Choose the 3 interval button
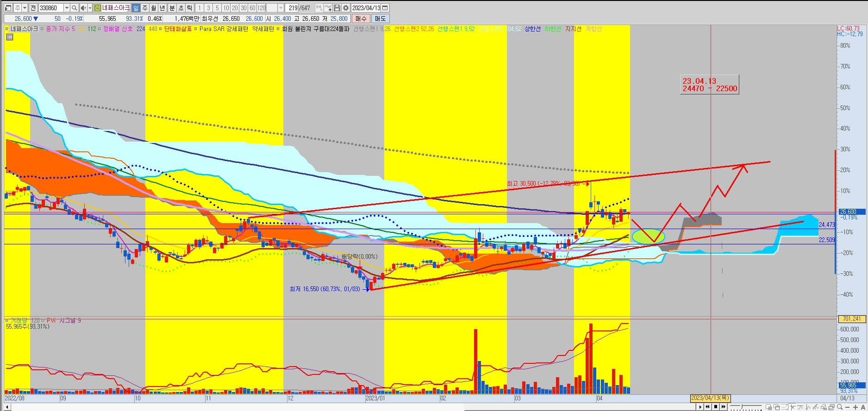This screenshot has height=411, width=868. pos(208,8)
